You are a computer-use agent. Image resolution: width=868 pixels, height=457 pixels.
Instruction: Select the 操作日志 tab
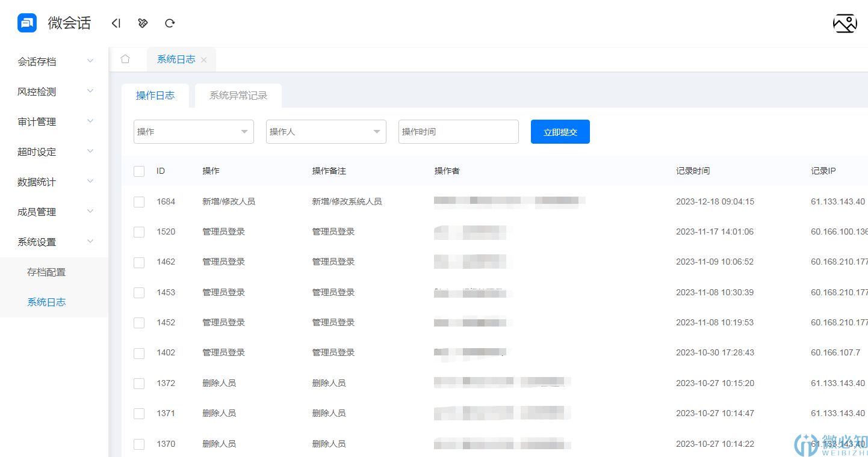[x=155, y=95]
